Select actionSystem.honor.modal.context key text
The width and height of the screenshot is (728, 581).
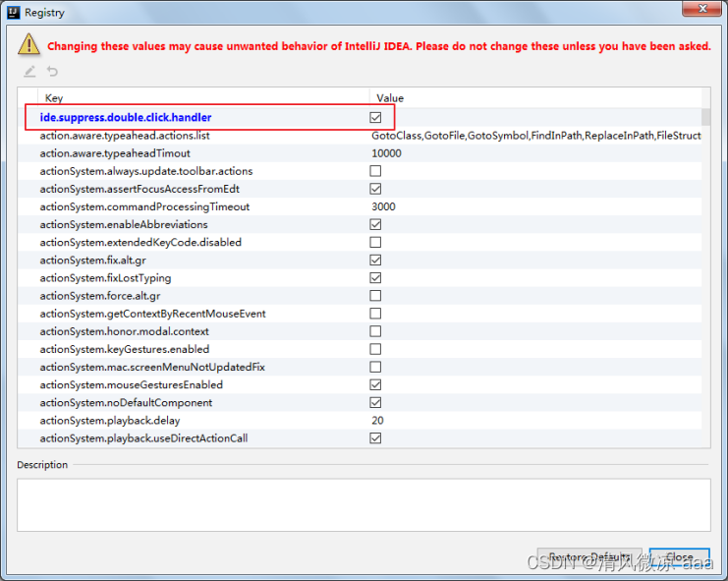125,331
